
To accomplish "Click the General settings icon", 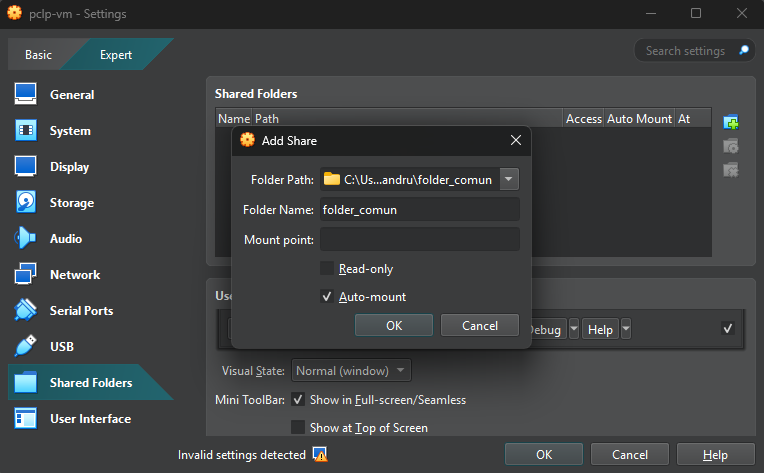I will [x=26, y=95].
